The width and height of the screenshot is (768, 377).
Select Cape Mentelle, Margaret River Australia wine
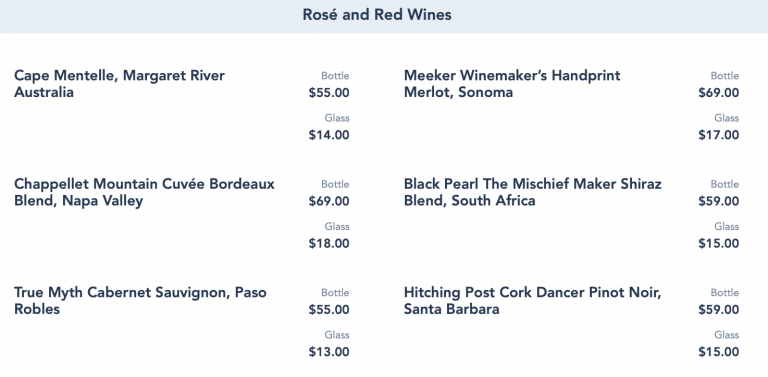[x=120, y=84]
